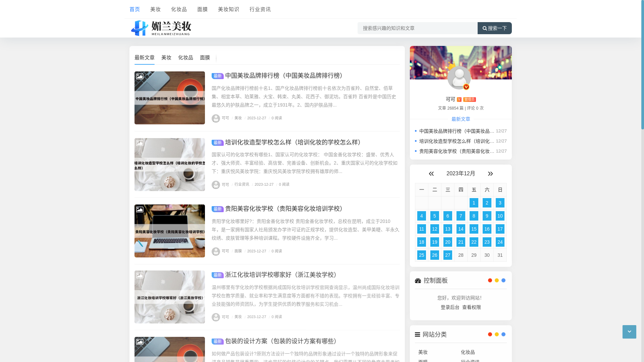
Task: Open sidebar latest article 贵阳美容化妆学校
Action: [457, 151]
